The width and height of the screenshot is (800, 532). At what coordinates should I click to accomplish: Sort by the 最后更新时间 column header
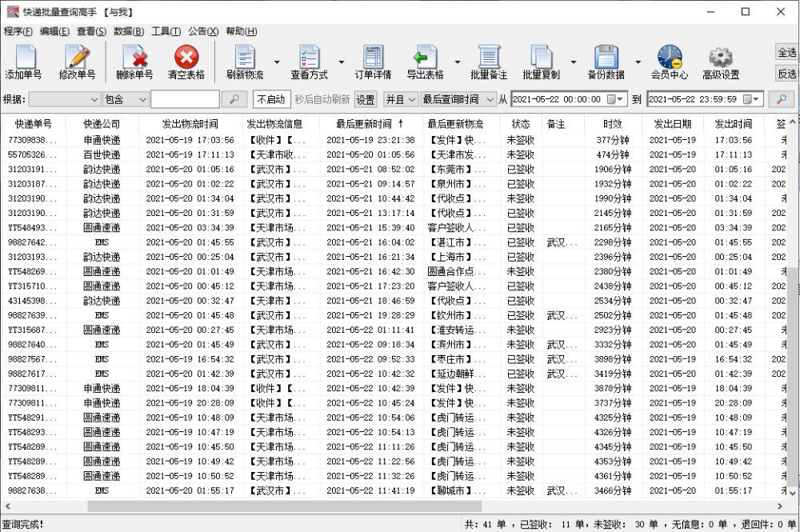click(x=370, y=124)
